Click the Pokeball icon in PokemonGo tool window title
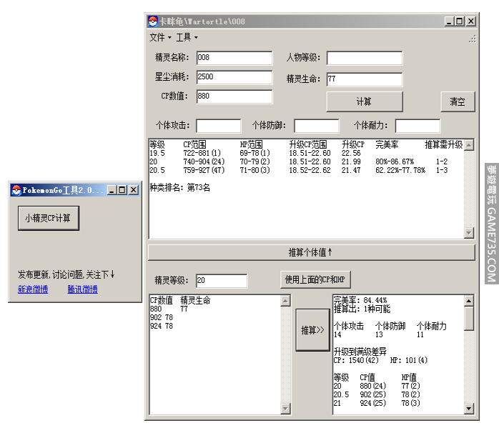The height and width of the screenshot is (448, 499). pos(16,190)
